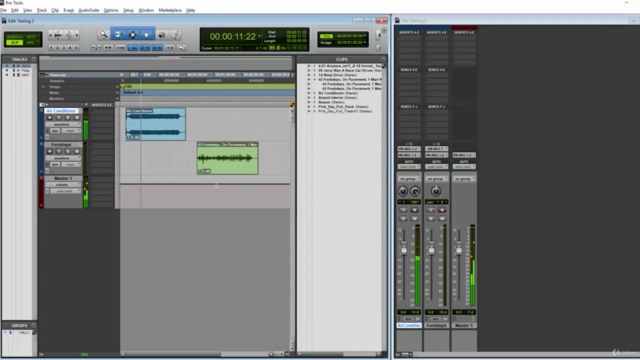Image resolution: width=640 pixels, height=360 pixels.
Task: Open the AudioSuite menu
Action: coord(89,10)
